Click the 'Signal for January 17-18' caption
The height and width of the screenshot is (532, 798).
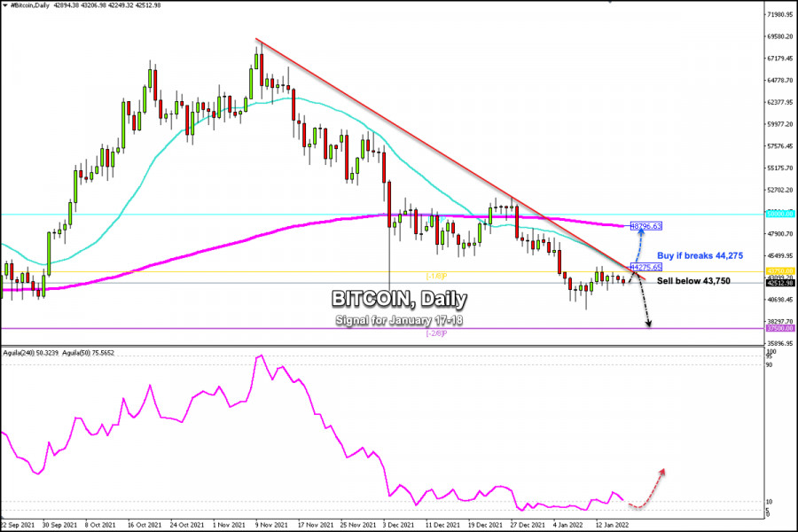tap(399, 320)
